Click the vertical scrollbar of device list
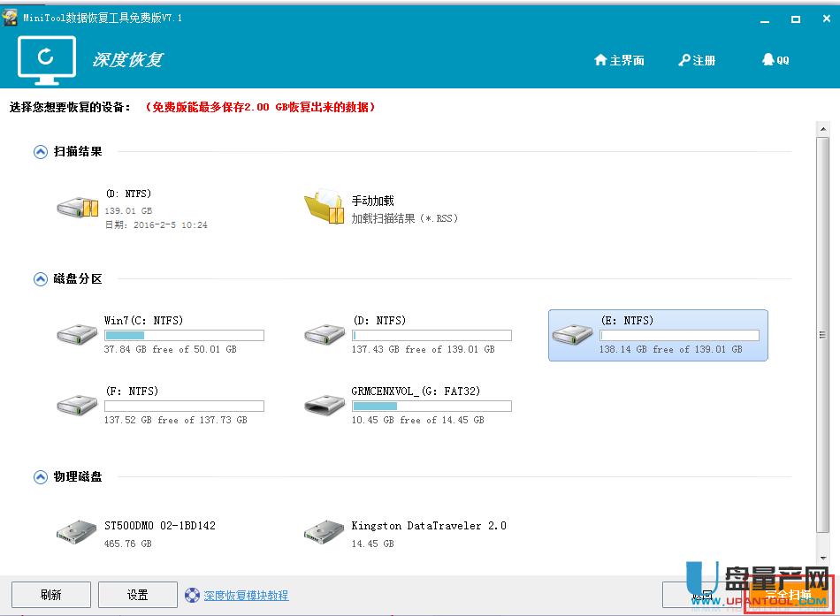Image resolution: width=840 pixels, height=616 pixels. coord(822,336)
